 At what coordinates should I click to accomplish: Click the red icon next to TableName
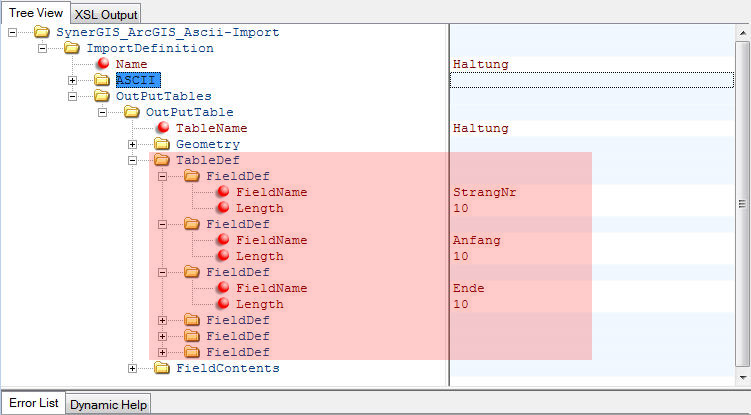[162, 128]
